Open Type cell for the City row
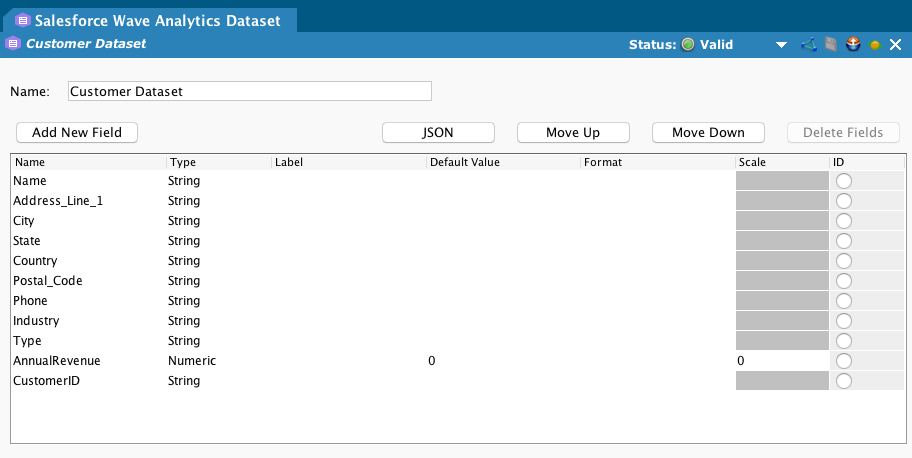Screen dimensions: 912x458 (218, 221)
